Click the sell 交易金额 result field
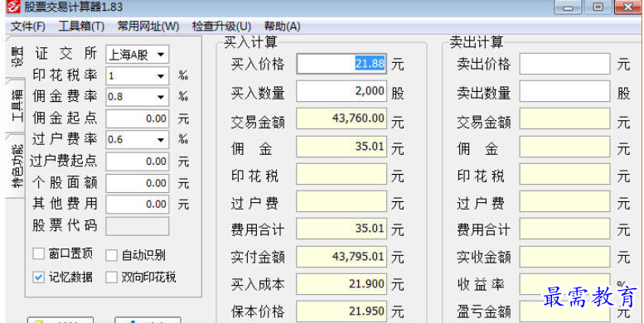This screenshot has width=644, height=323. [564, 118]
